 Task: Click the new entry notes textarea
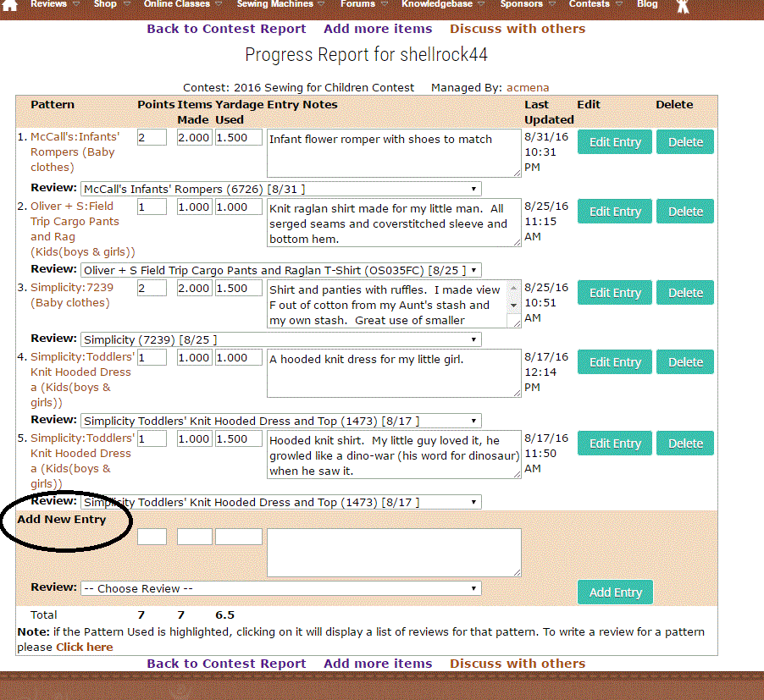(x=394, y=553)
